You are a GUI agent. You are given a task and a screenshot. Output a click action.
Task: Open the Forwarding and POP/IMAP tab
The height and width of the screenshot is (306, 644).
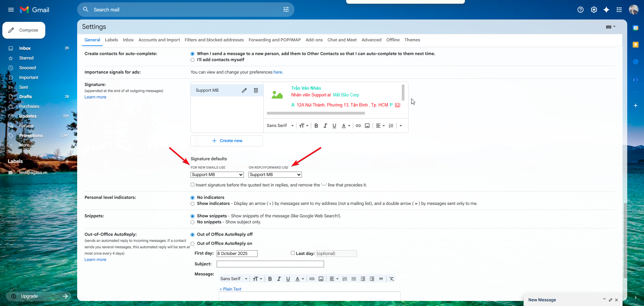(x=274, y=40)
